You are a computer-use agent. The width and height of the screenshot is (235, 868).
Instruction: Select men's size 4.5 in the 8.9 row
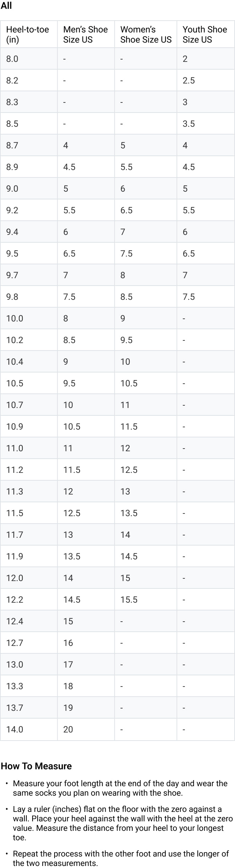tap(69, 167)
